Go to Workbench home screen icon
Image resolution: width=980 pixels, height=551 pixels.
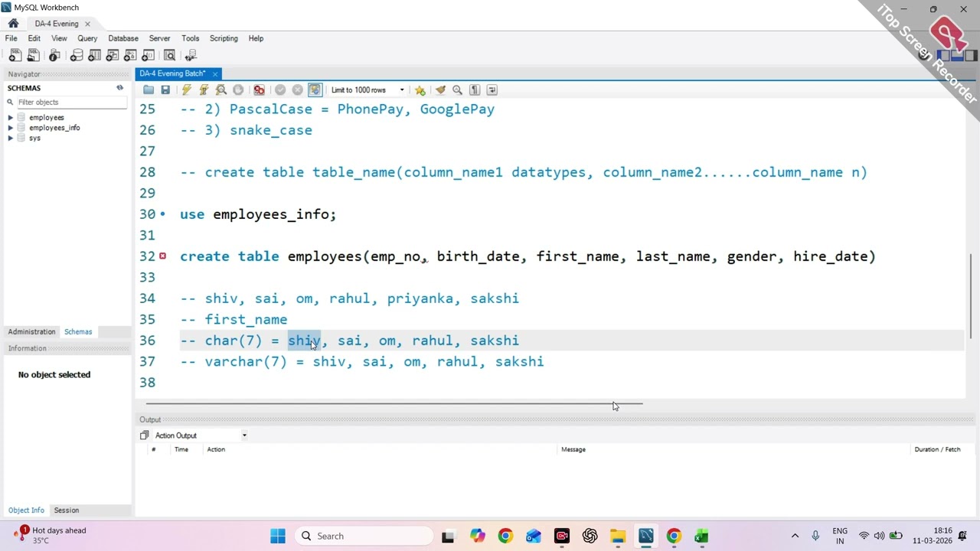pyautogui.click(x=13, y=24)
